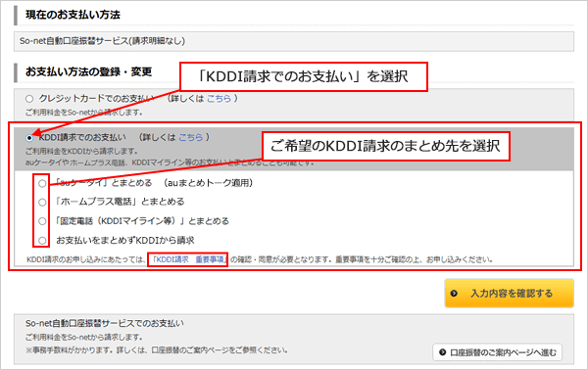This screenshot has height=370, width=588.
Task: Click the So-net自動口座振替サービス(請求明細なし) text
Action: pos(102,41)
